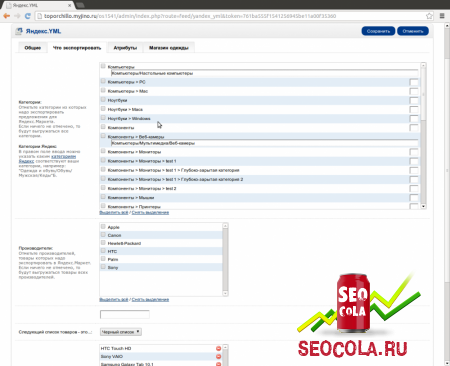Tick the Canon manufacturer checkbox

103,234
